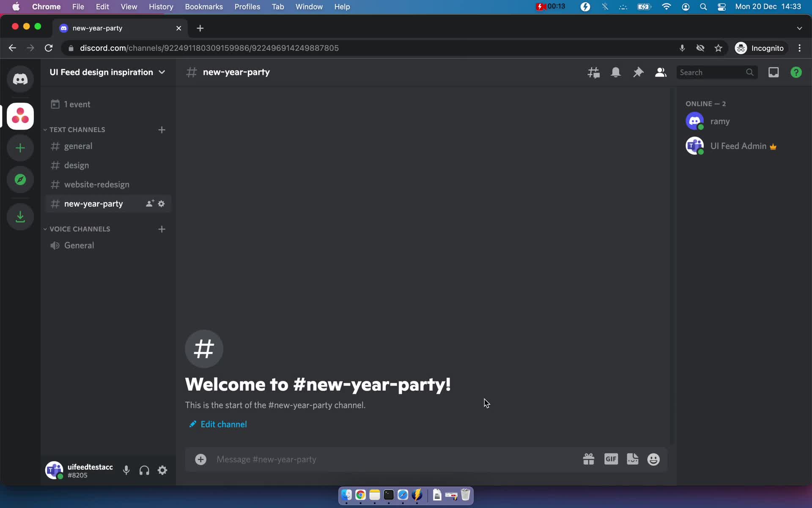
Task: Open the Chrome File menu
Action: (x=78, y=7)
